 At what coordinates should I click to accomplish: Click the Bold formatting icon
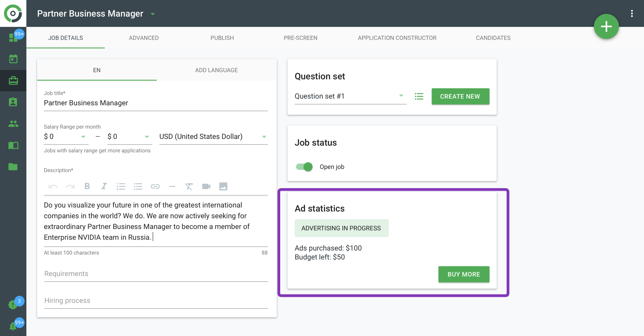point(87,186)
